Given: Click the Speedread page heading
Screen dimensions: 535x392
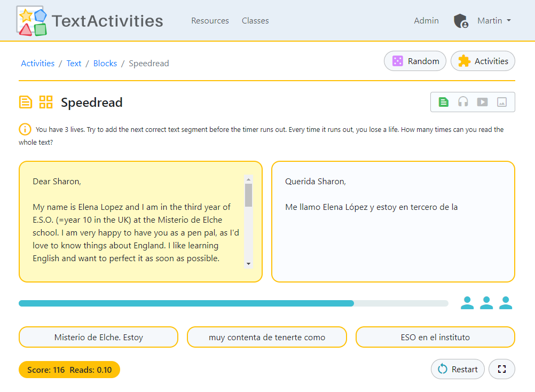Looking at the screenshot, I should (91, 103).
